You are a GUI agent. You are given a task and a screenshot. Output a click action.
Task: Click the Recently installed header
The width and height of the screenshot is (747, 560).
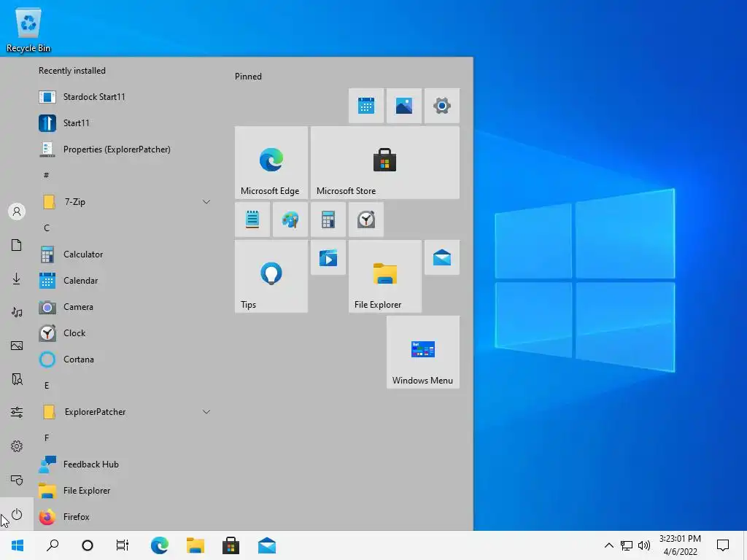(72, 71)
